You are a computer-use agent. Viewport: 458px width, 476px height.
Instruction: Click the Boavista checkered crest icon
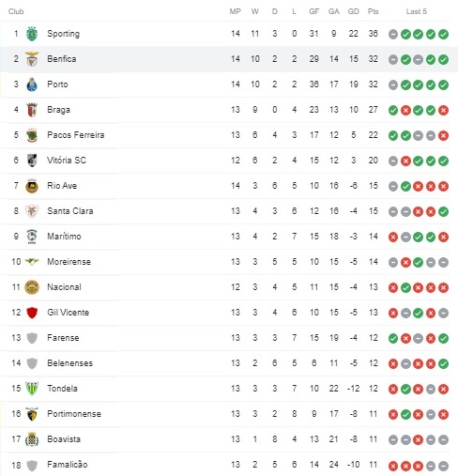(32, 439)
